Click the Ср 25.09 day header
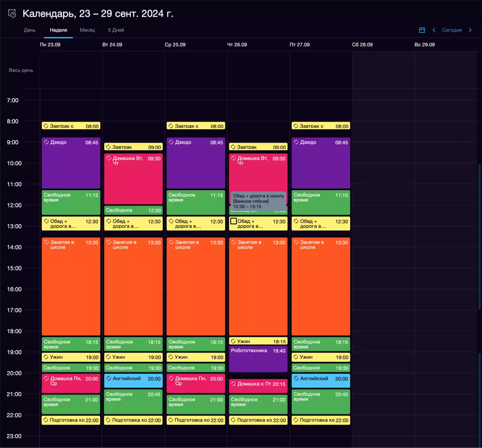482x448 pixels. pyautogui.click(x=175, y=45)
